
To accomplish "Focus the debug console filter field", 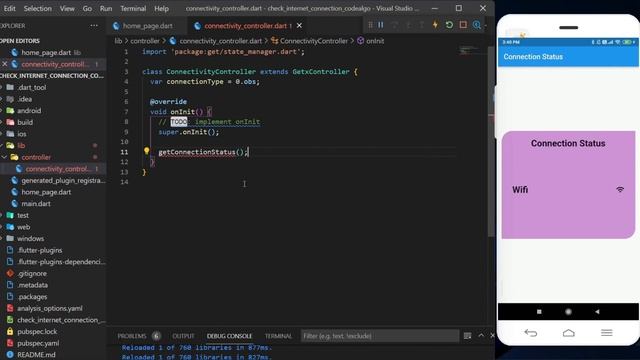I will [380, 336].
